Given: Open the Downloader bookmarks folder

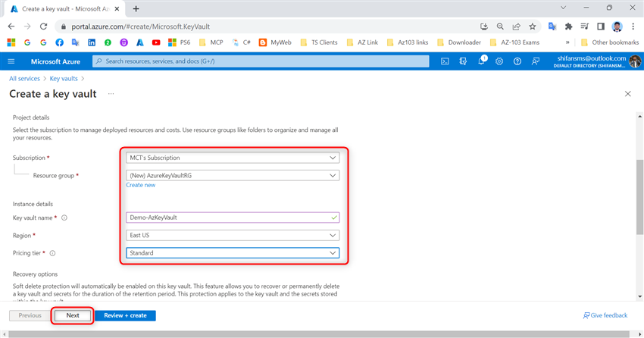Looking at the screenshot, I should (x=459, y=42).
